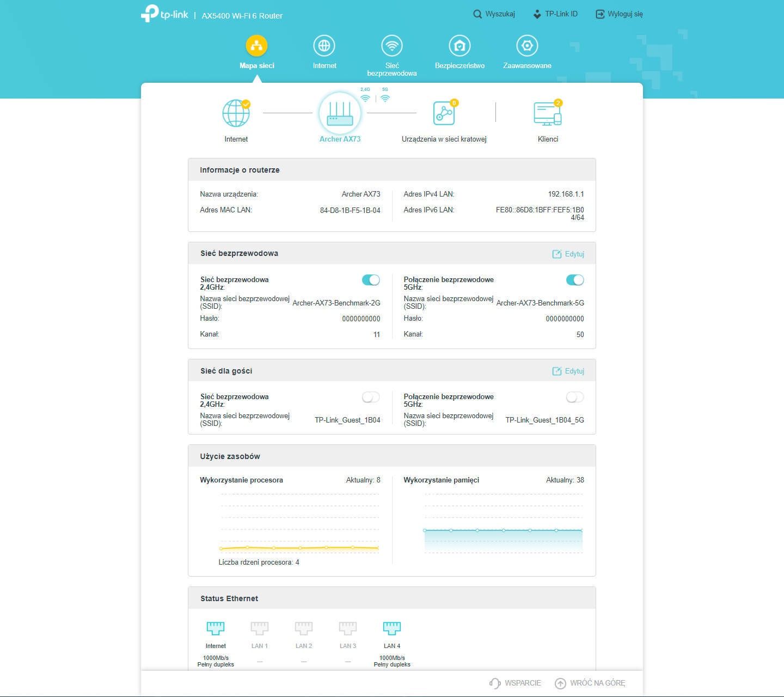Click the Wyloguj się text
Screen dimensions: 784x697
[x=625, y=14]
